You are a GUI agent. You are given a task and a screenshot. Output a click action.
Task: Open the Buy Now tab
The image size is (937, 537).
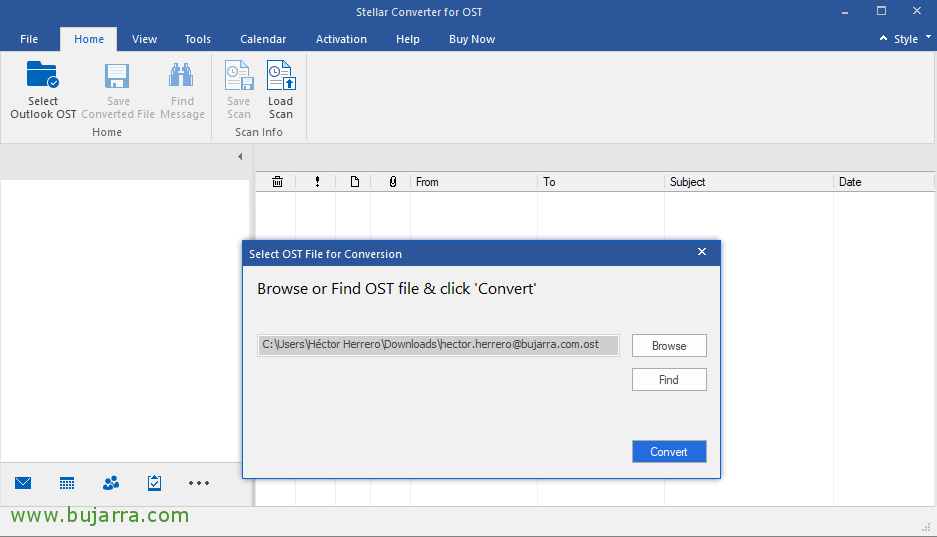pyautogui.click(x=472, y=39)
